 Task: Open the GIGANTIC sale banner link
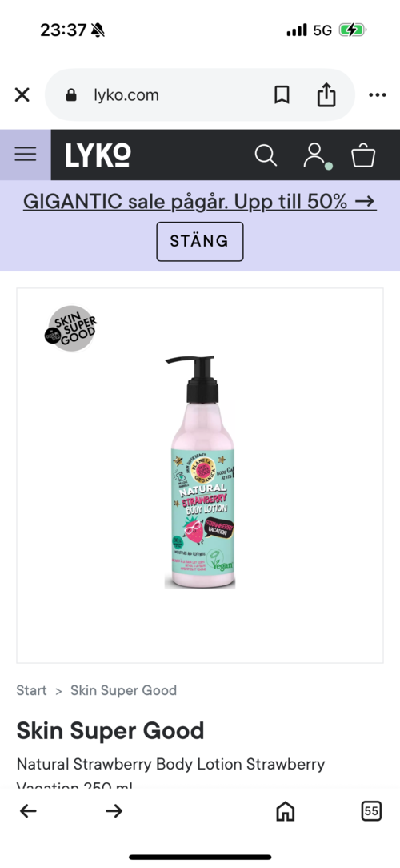tap(200, 202)
